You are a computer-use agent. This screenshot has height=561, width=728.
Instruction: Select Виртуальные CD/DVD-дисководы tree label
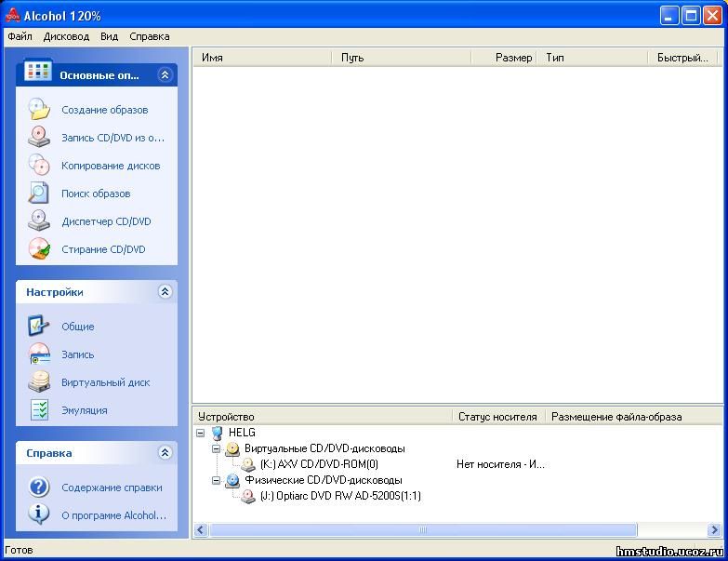click(324, 448)
